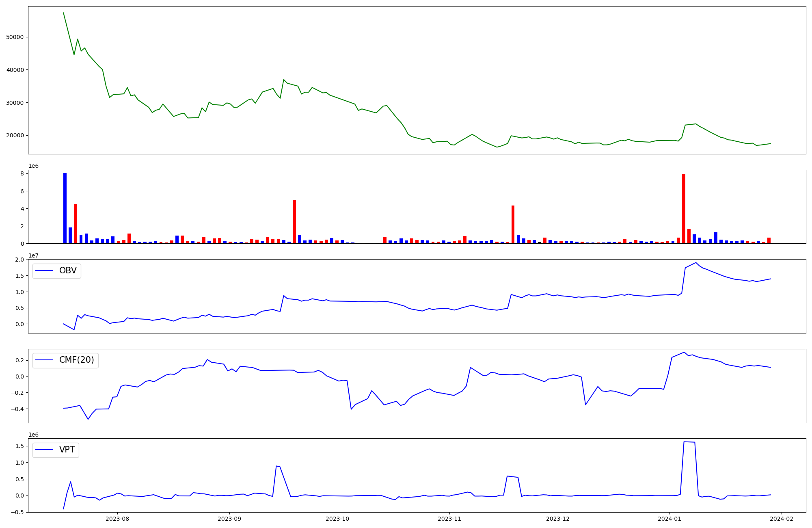Click the 2023-09 x-axis date label
Image resolution: width=812 pixels, height=528 pixels.
[229, 519]
